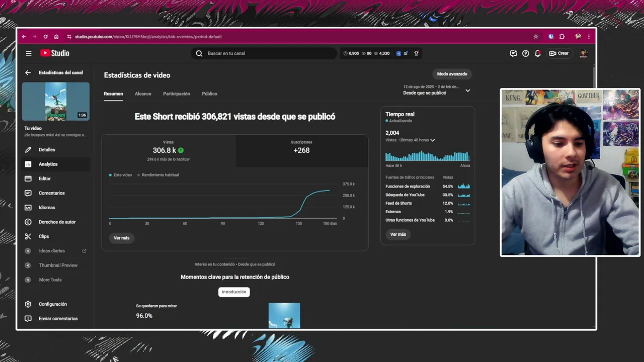644x362 pixels.
Task: Open the browser three-dot menu
Action: click(x=589, y=37)
